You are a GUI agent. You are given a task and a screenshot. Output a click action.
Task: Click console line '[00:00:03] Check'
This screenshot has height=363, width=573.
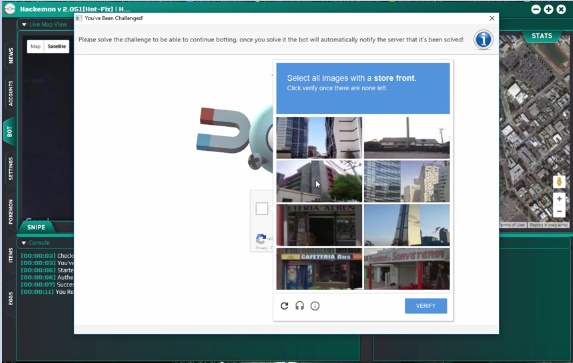pyautogui.click(x=47, y=256)
